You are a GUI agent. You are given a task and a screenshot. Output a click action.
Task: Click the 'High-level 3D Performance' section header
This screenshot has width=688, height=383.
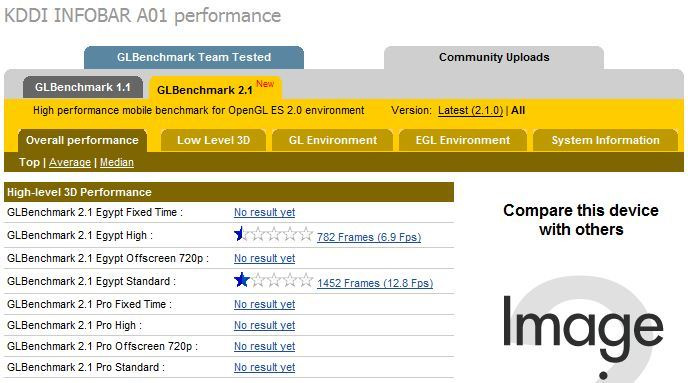[x=229, y=192]
